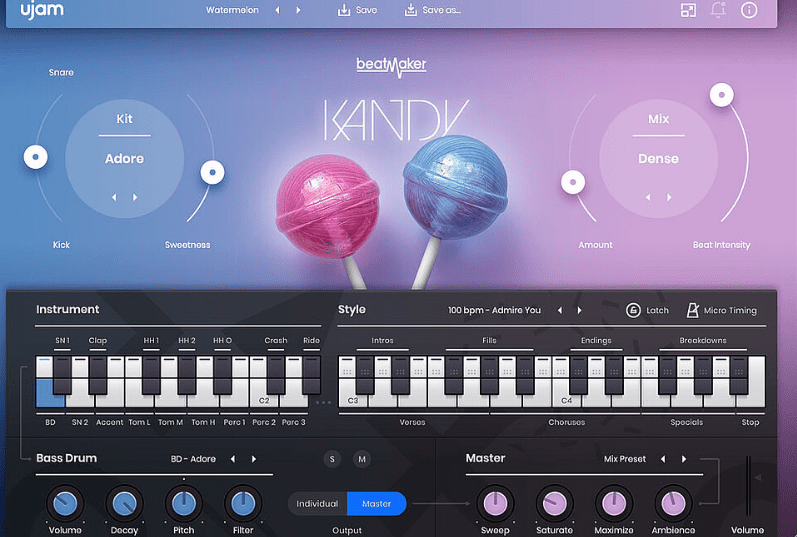This screenshot has height=537, width=797.
Task: Select previous Mix Preset
Action: pyautogui.click(x=663, y=459)
